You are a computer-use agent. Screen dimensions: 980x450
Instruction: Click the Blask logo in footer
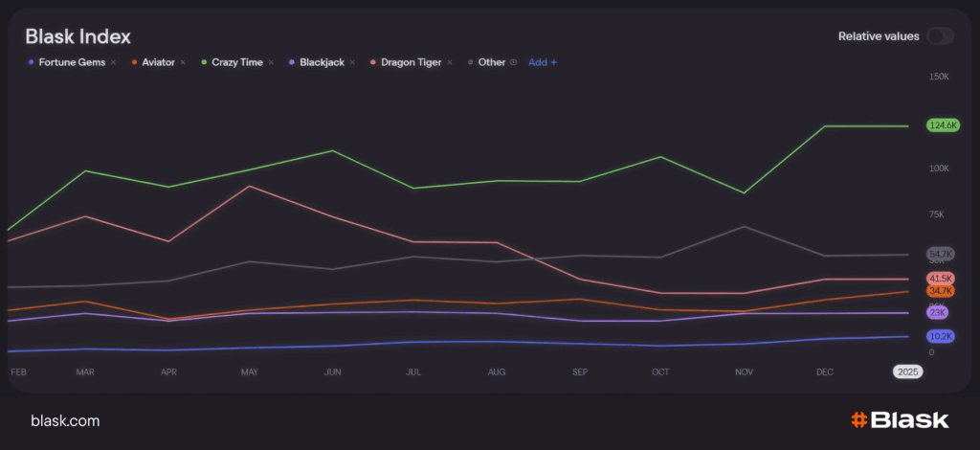(x=900, y=420)
